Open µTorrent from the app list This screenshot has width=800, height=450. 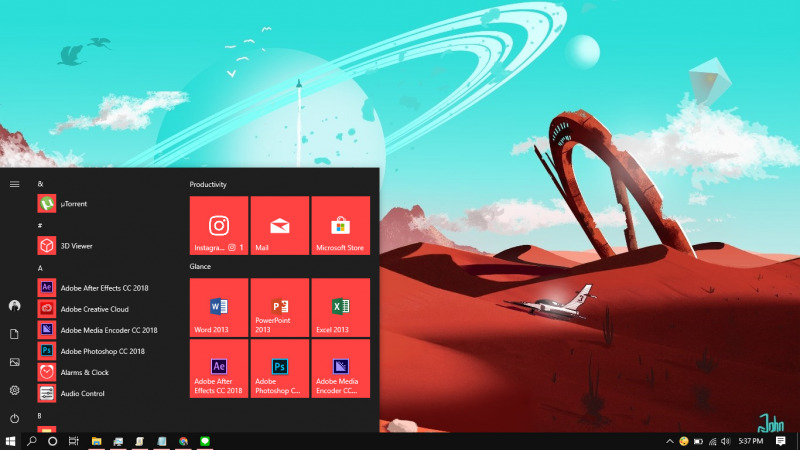tap(105, 204)
